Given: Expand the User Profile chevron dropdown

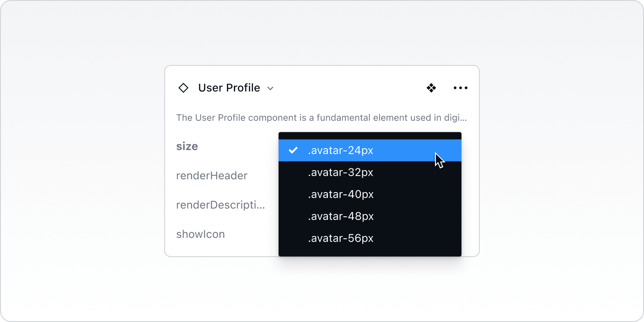Looking at the screenshot, I should (x=270, y=88).
